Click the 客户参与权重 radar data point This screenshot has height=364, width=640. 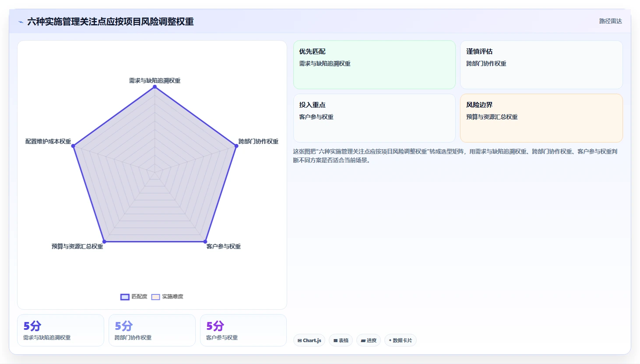pyautogui.click(x=205, y=241)
